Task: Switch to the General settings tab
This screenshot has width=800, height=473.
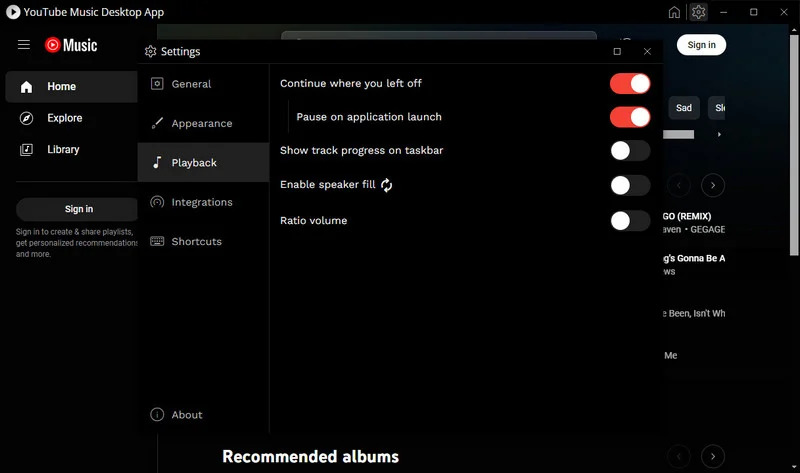Action: (190, 84)
